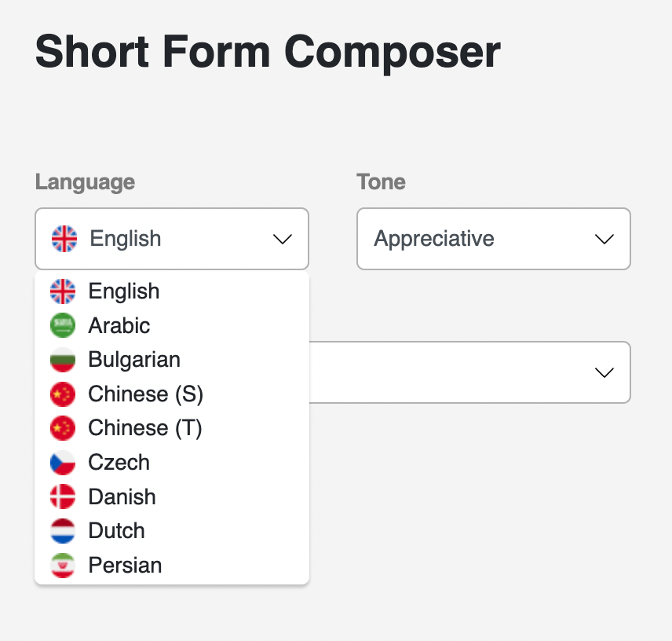Click the Iranian flag icon for Persian

63,566
